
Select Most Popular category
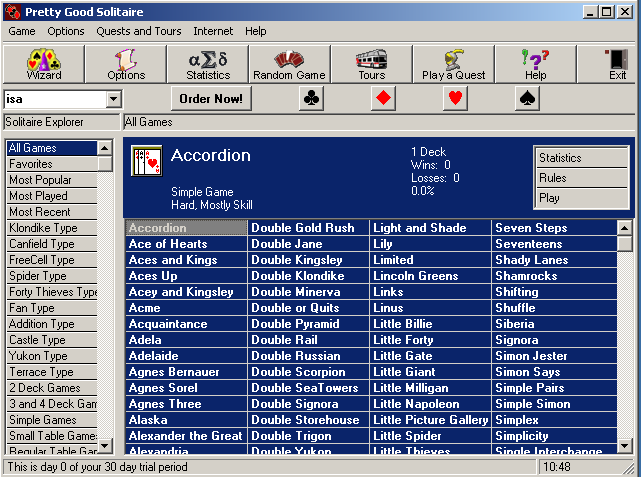(x=52, y=180)
